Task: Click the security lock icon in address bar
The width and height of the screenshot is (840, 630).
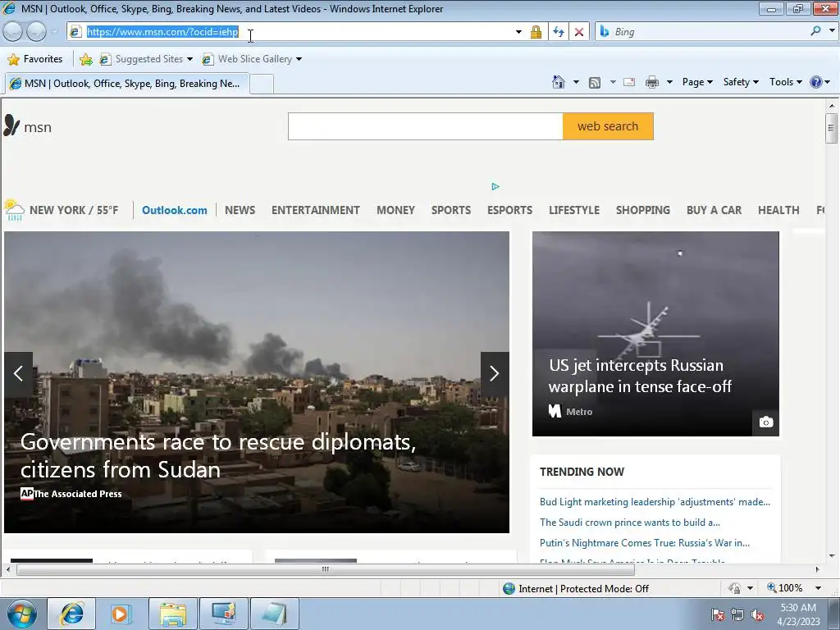Action: (x=536, y=32)
